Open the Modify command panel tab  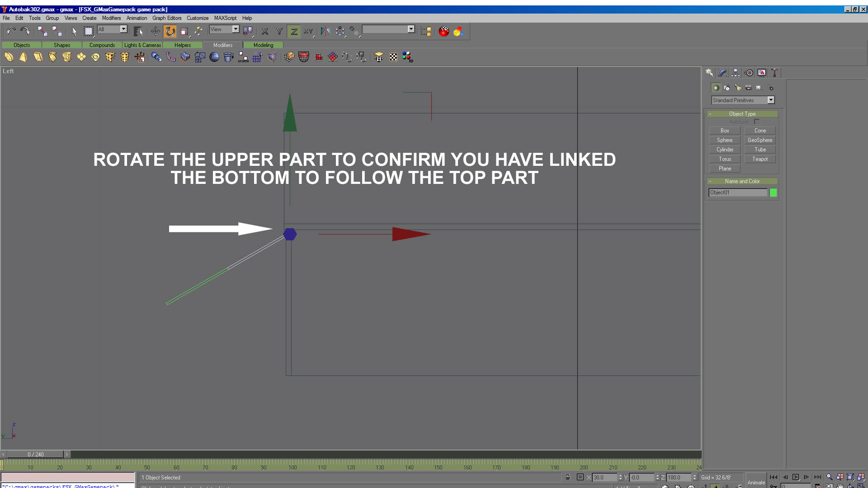(x=722, y=73)
